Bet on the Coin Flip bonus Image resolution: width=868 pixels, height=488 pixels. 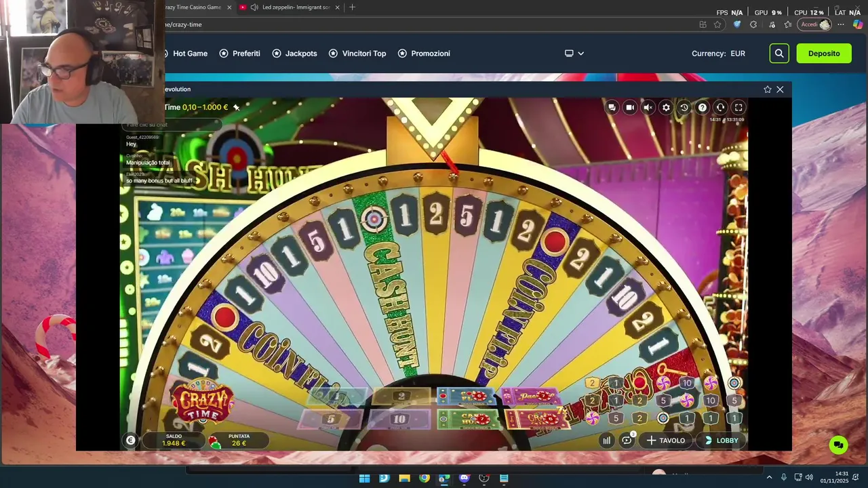tap(468, 396)
